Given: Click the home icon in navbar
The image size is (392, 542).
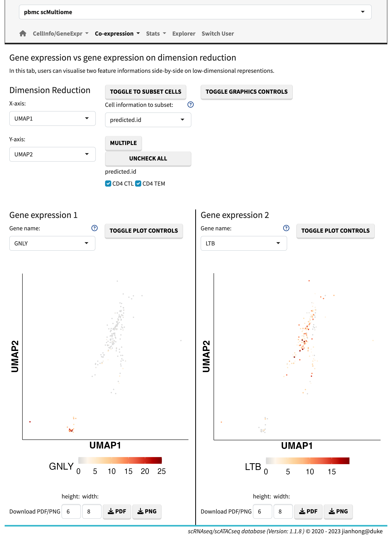Looking at the screenshot, I should 23,33.
